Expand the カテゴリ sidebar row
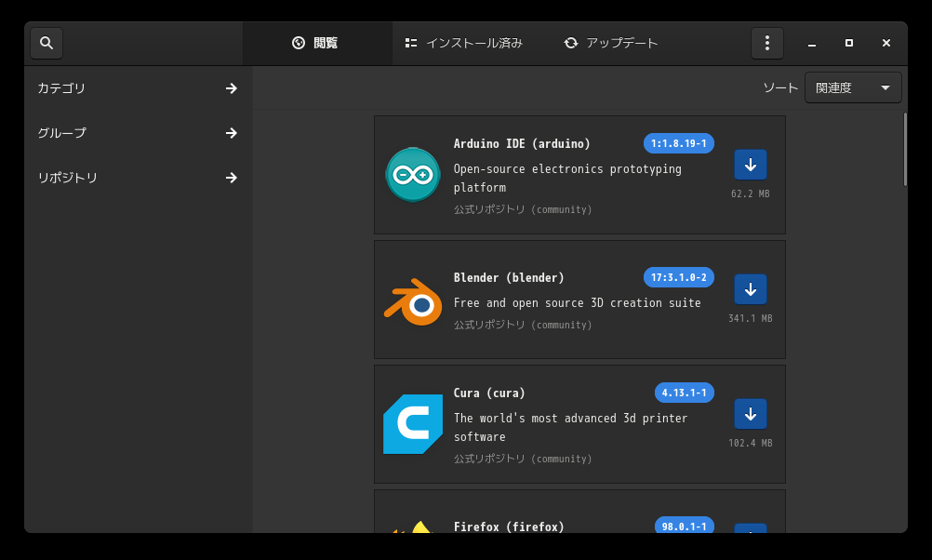Viewport: 932px width, 560px height. (138, 88)
